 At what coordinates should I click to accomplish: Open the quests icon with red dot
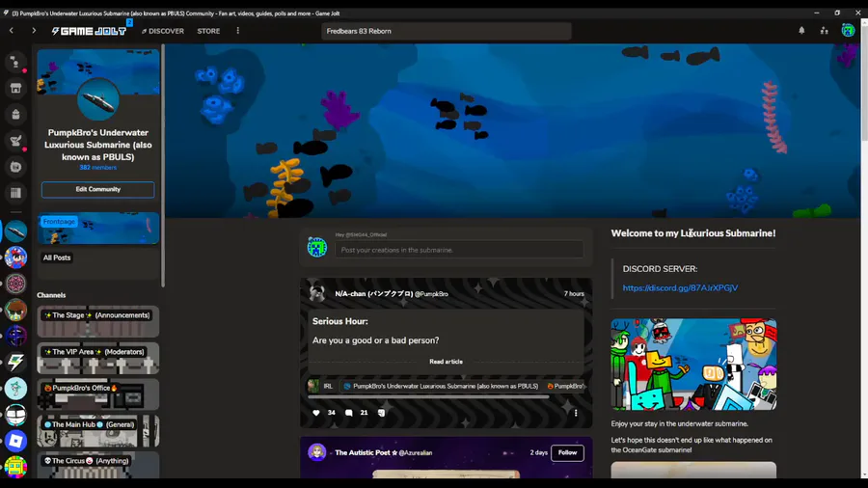click(15, 141)
